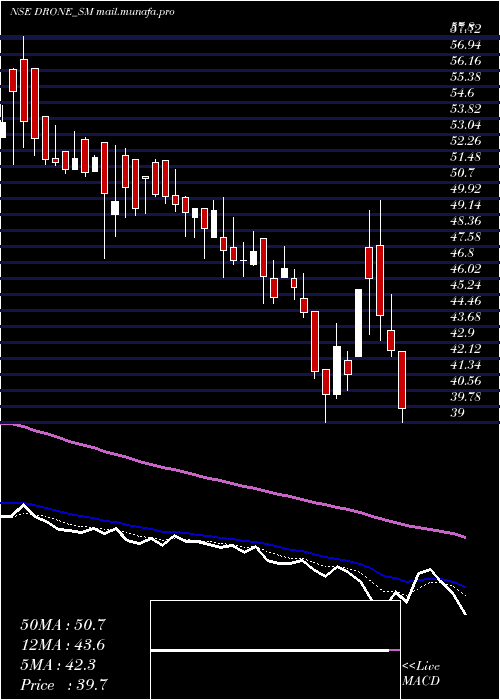Click the 39 price axis label
The image size is (500, 700).
(458, 412)
